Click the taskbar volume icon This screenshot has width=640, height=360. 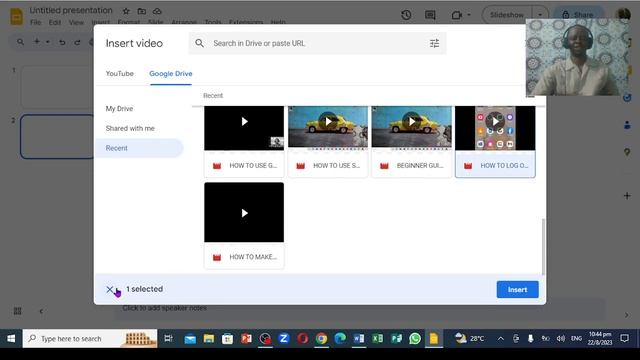(x=561, y=338)
